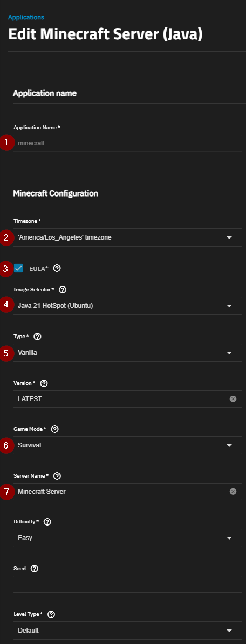Show help for Seed field

tap(35, 569)
